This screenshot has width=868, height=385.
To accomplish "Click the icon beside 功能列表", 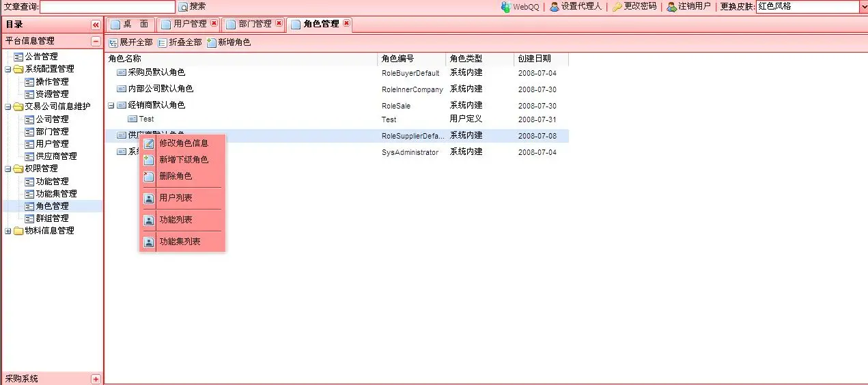I will [x=149, y=220].
